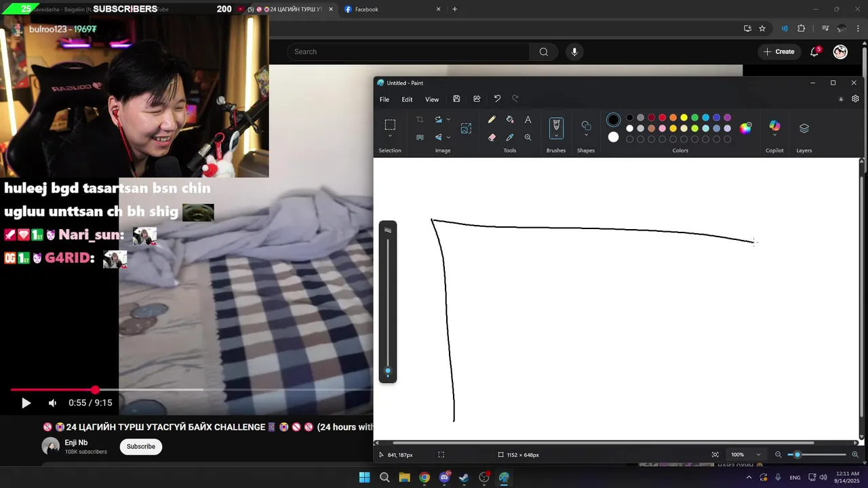Expand the Rotate options arrow
The image size is (868, 488).
[448, 119]
